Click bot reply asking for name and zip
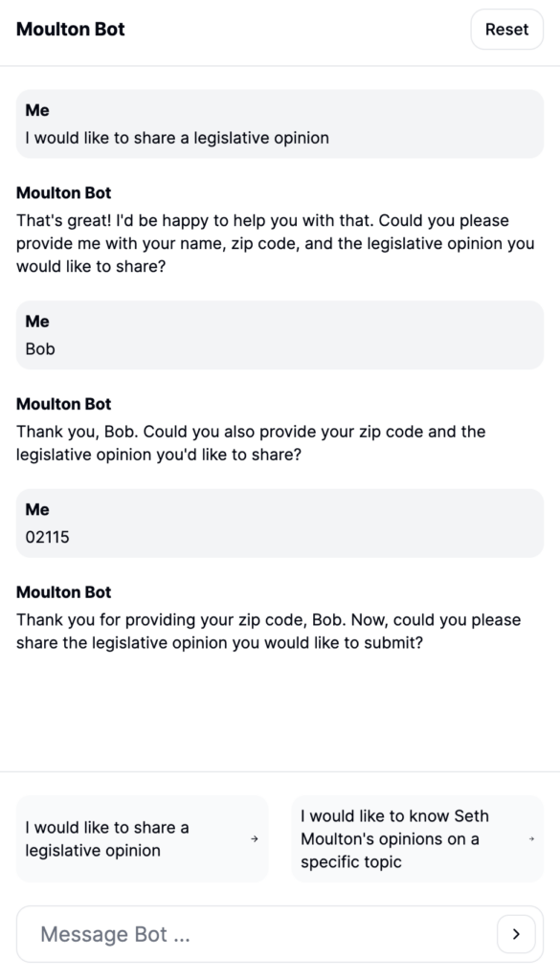 (x=275, y=243)
